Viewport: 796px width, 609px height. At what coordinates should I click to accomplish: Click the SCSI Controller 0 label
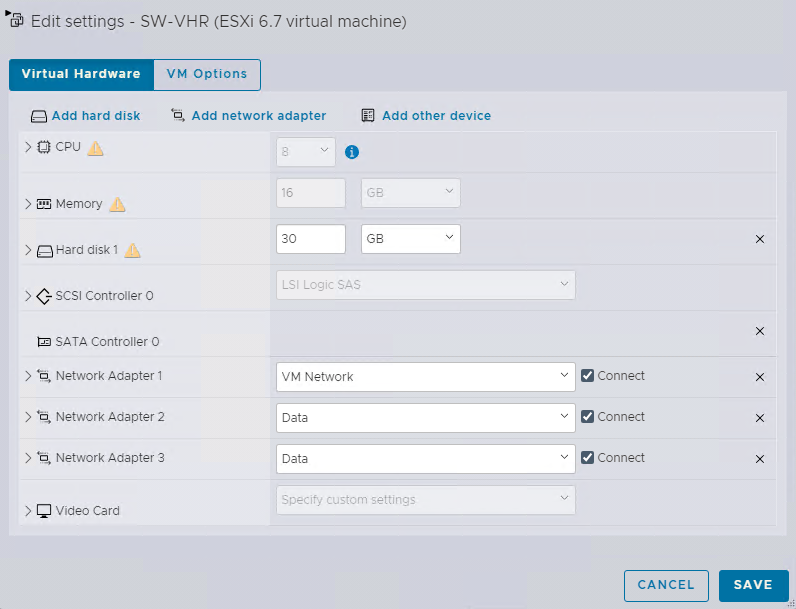tap(104, 296)
